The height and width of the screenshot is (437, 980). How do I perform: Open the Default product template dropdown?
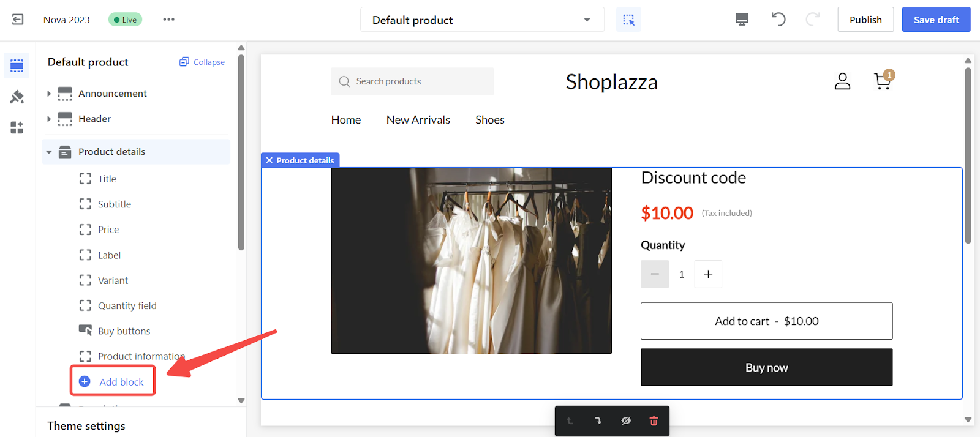(482, 20)
